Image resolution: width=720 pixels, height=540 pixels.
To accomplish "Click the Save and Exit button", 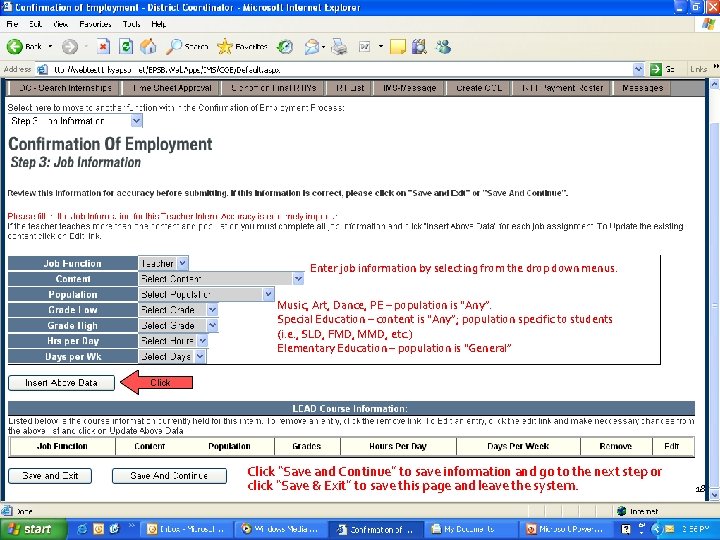I will [50, 476].
